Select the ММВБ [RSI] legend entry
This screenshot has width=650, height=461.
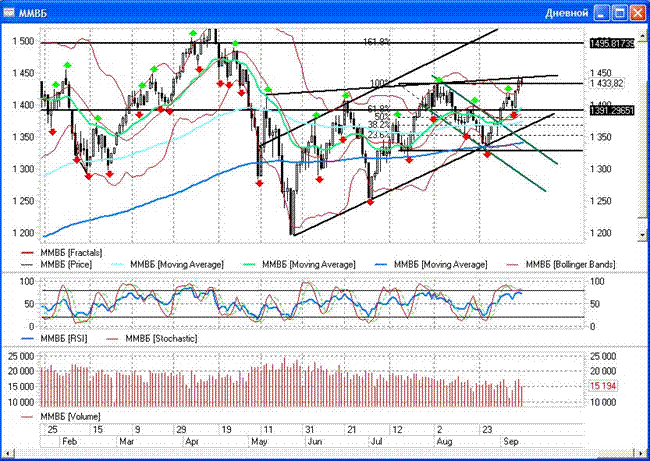point(64,338)
